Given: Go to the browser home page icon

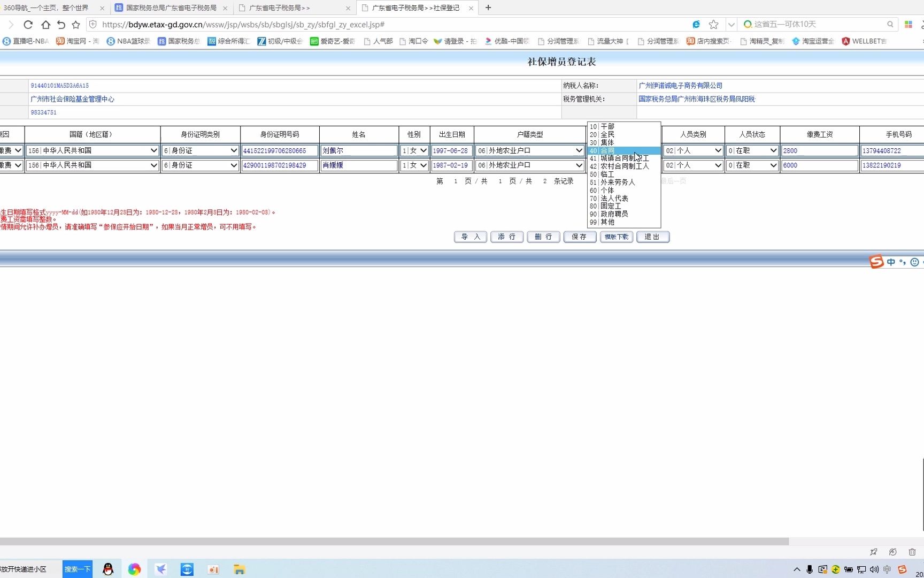Looking at the screenshot, I should pos(45,25).
